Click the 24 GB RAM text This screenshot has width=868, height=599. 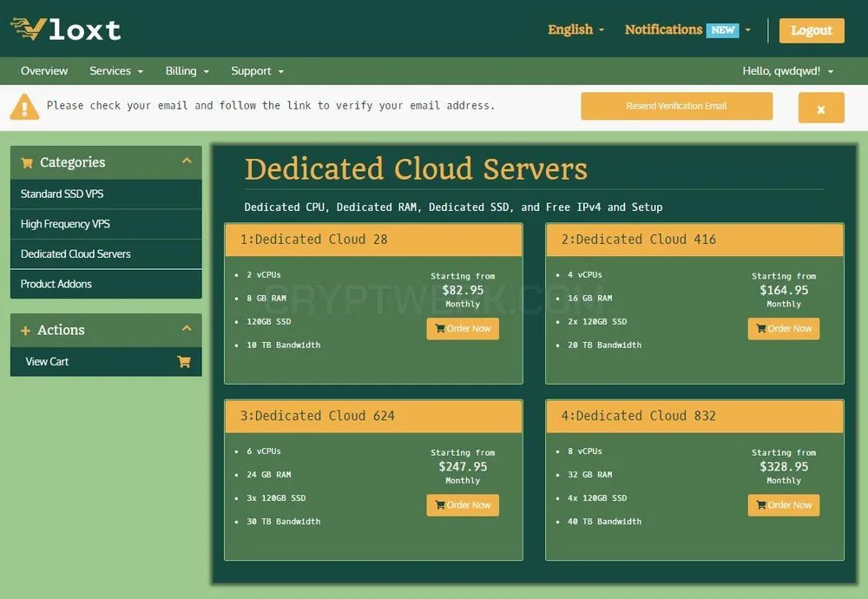[x=268, y=475]
